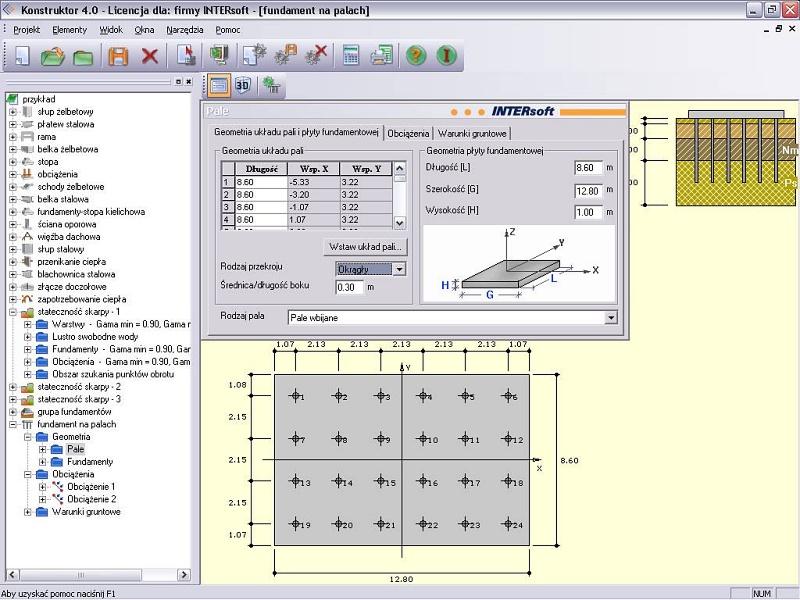Switch to the Obciążenia tab
The image size is (800, 600).
click(x=408, y=134)
